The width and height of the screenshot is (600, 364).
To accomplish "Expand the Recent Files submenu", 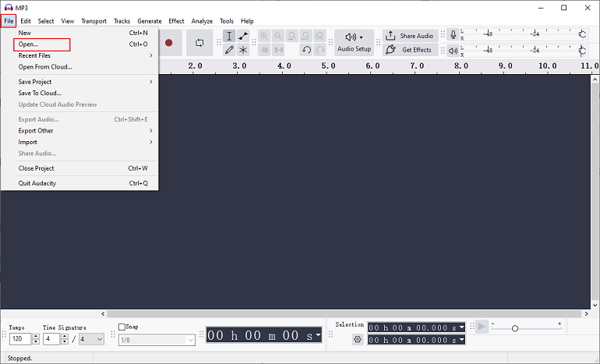I will tap(80, 55).
